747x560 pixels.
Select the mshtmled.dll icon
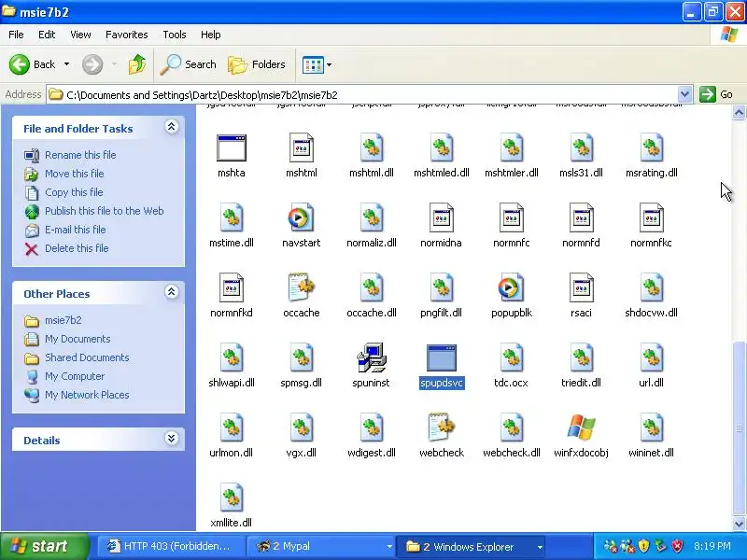click(x=442, y=148)
